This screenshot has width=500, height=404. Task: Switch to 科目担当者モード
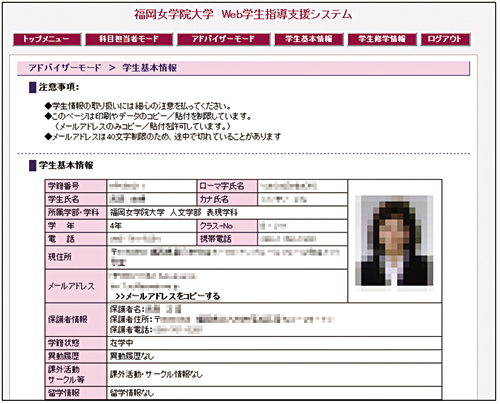pos(129,39)
